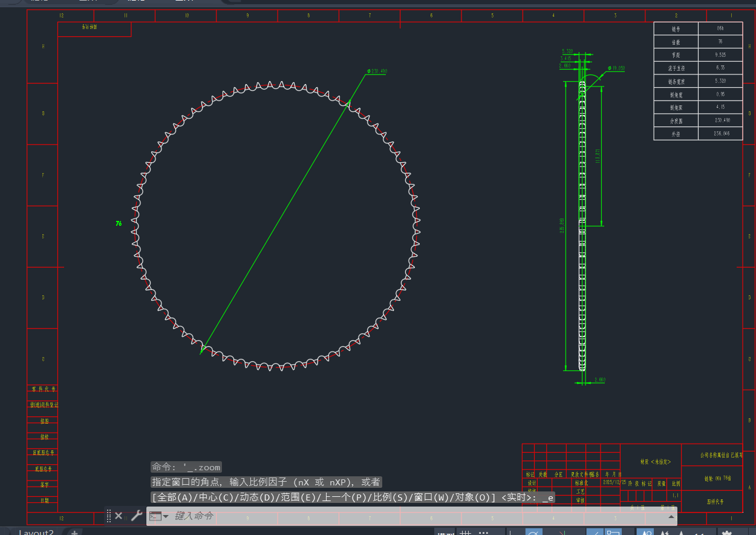Click table value 6.35

[x=720, y=68]
